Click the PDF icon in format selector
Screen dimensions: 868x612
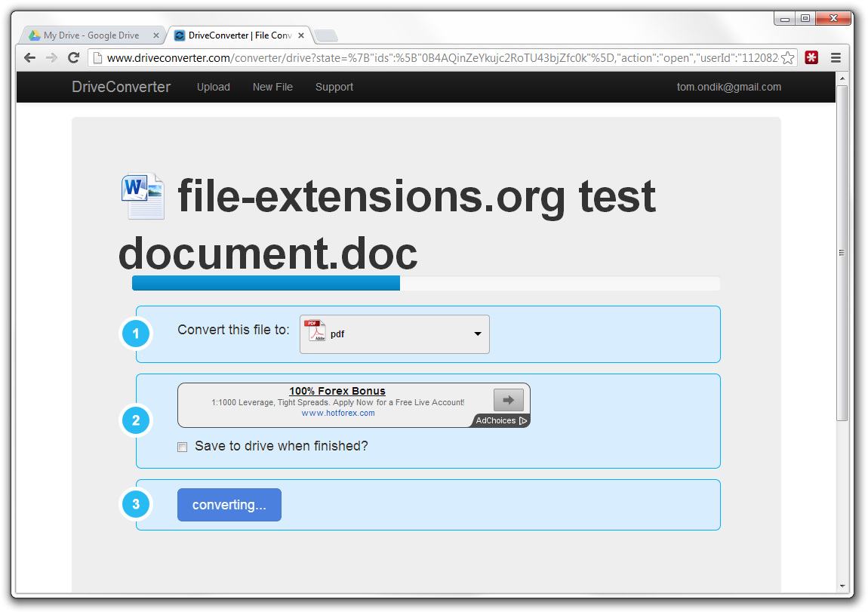pyautogui.click(x=315, y=331)
